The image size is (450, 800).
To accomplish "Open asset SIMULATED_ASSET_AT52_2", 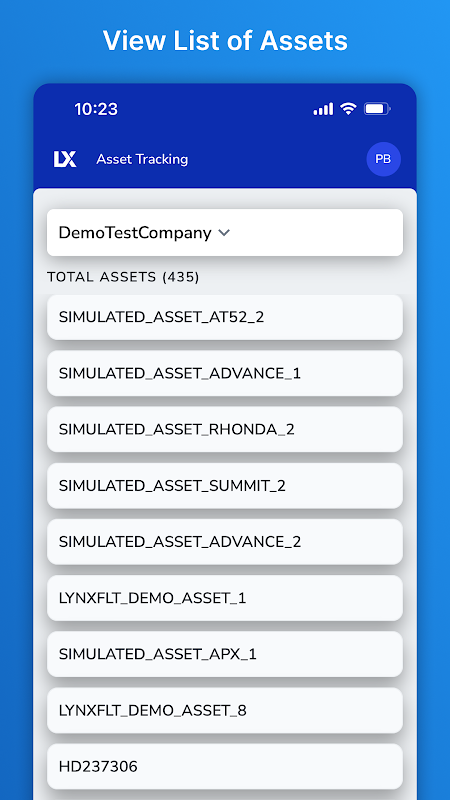I will coord(225,317).
